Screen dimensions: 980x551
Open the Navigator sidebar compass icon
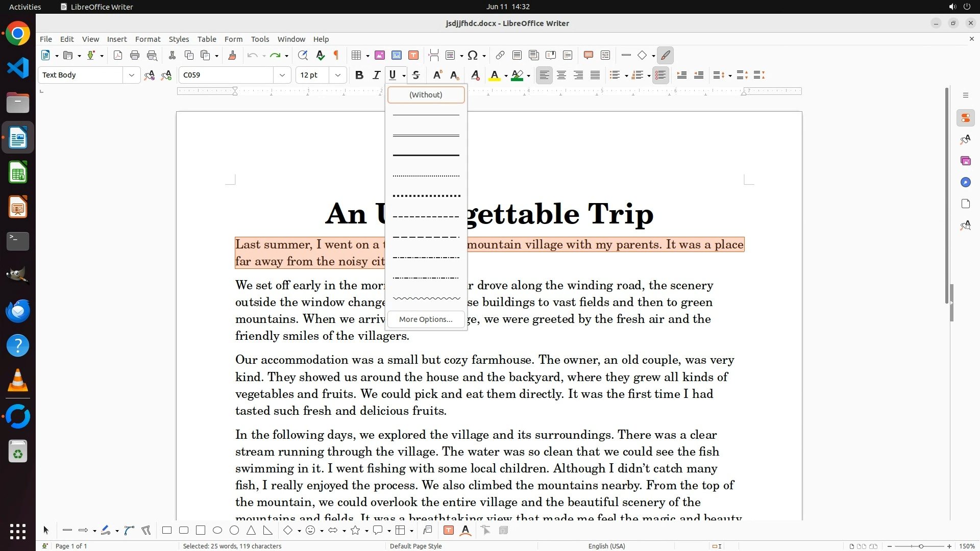coord(965,183)
